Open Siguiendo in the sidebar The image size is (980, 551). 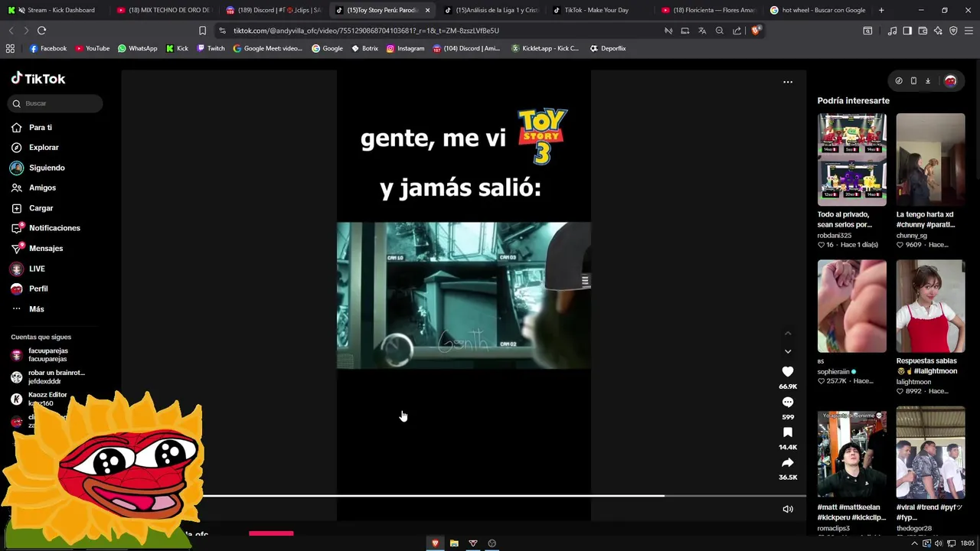click(38, 168)
